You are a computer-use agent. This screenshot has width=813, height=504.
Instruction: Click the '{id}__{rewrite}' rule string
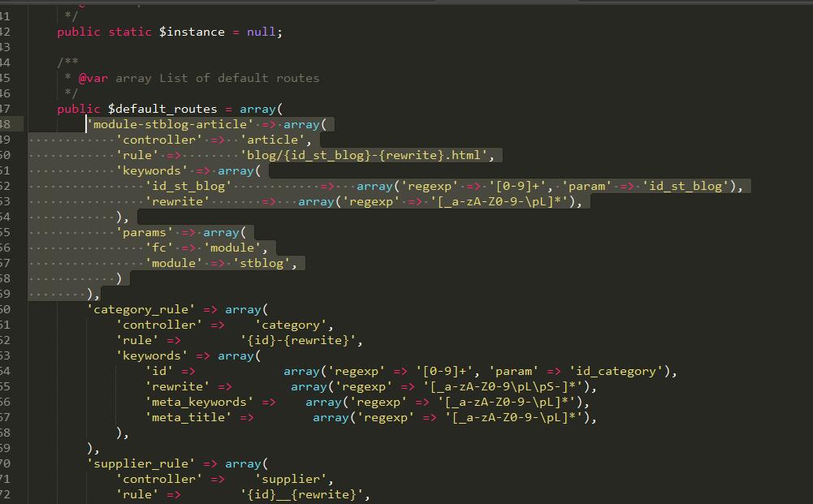coord(301,495)
